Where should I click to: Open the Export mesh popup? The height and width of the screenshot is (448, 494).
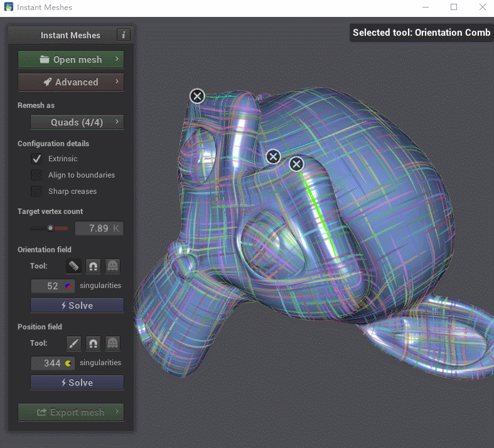coord(71,412)
